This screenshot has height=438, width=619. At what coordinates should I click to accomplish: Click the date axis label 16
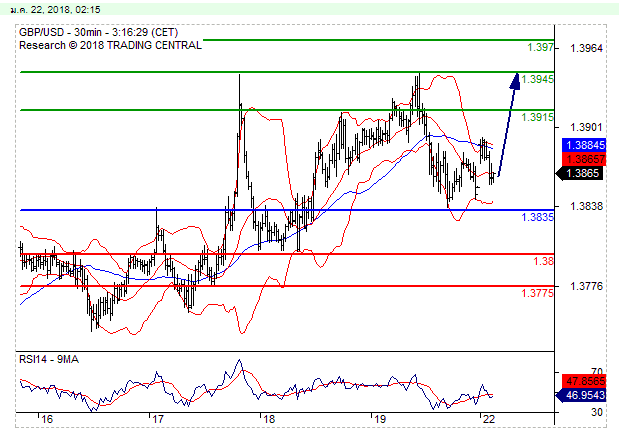[47, 419]
